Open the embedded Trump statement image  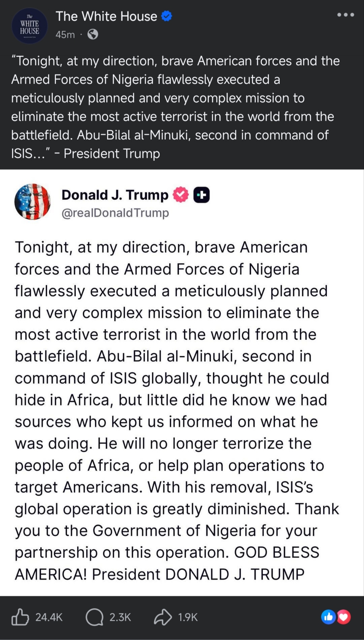pos(182,383)
